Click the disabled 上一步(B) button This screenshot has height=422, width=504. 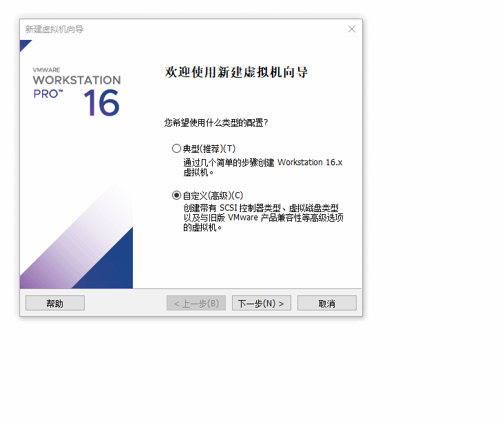pyautogui.click(x=196, y=303)
